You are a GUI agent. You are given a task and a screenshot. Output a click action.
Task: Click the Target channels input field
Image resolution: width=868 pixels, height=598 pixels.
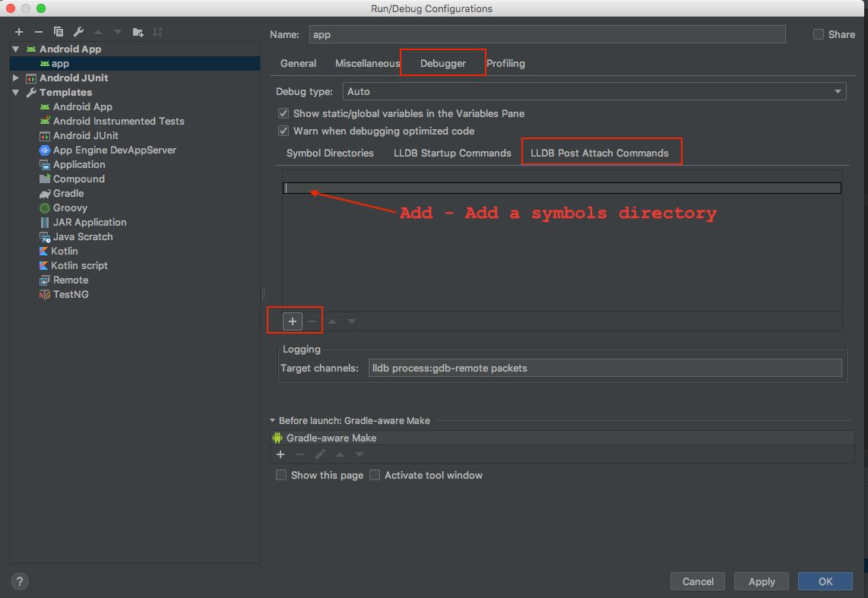coord(605,368)
